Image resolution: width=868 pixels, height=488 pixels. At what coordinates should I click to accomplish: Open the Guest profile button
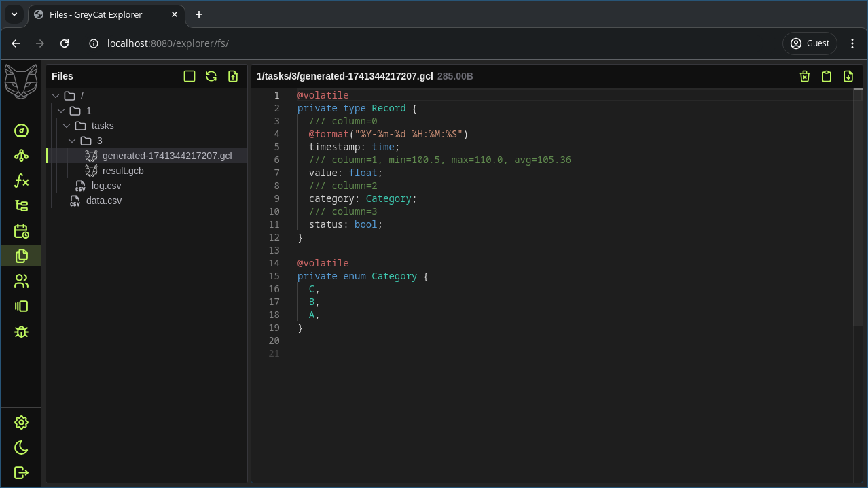810,43
